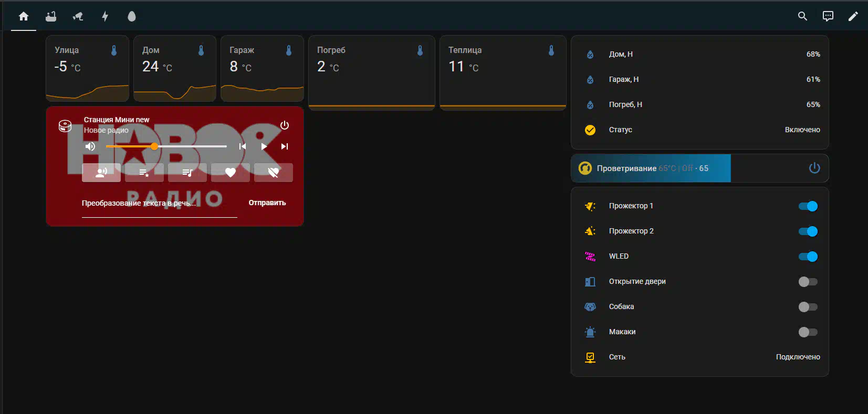Viewport: 868px width, 414px height.
Task: Open the security camera tab
Action: point(78,16)
